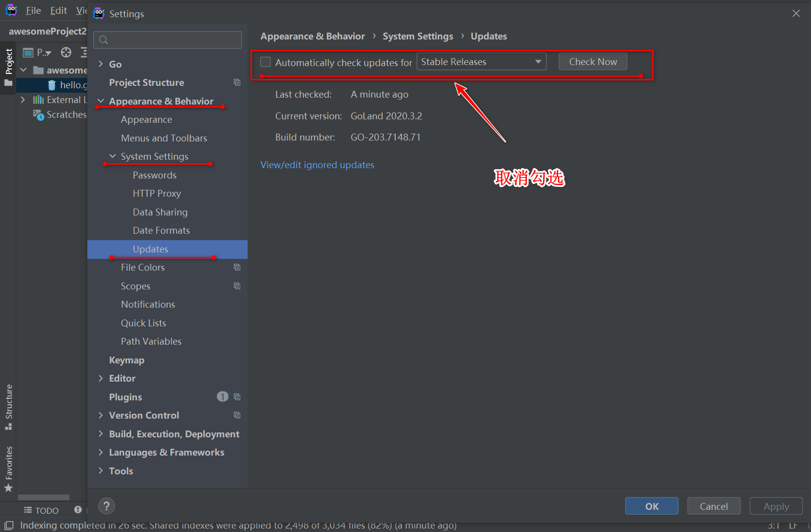Select HTTP Proxy settings page

click(157, 193)
